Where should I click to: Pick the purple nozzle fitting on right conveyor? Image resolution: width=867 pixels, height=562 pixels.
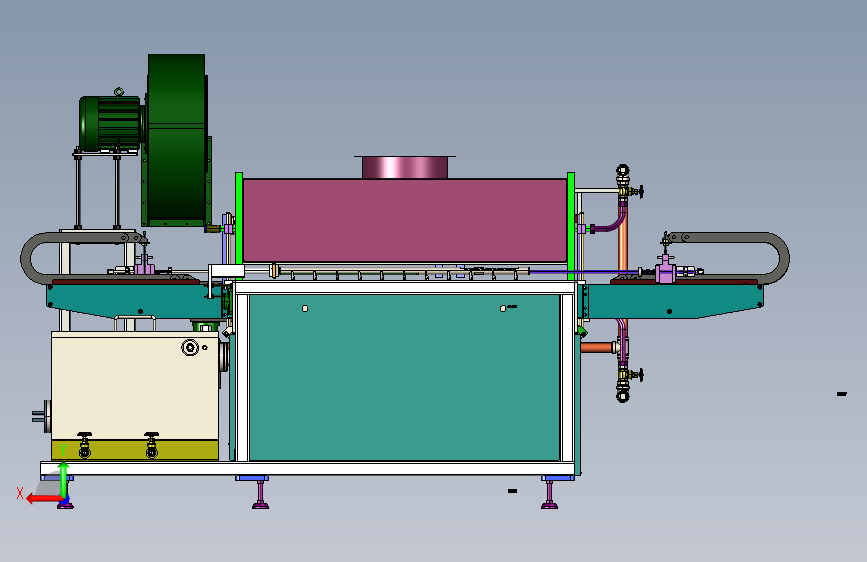[665, 271]
